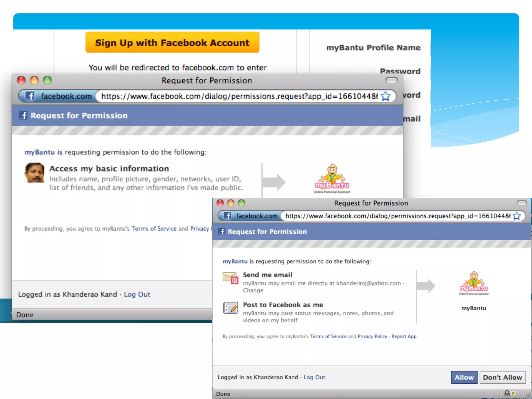Zoom the back Request for Permission window

click(47, 80)
